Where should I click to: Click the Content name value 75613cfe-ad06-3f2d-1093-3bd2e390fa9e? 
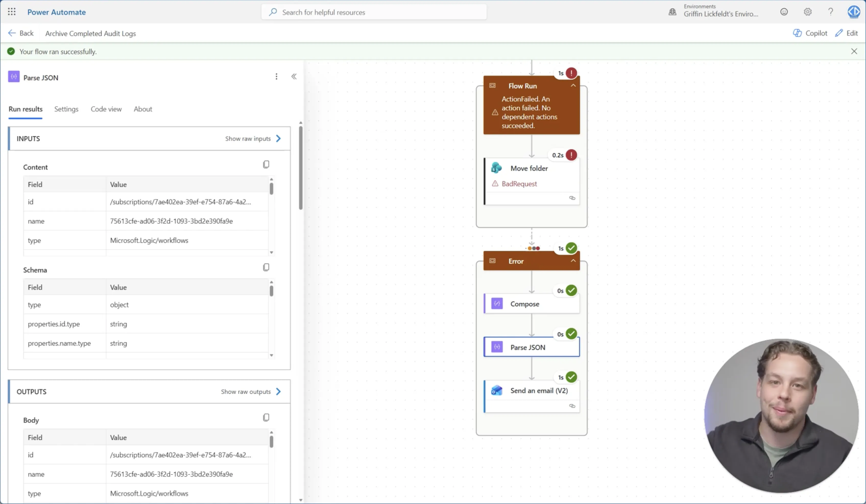172,221
